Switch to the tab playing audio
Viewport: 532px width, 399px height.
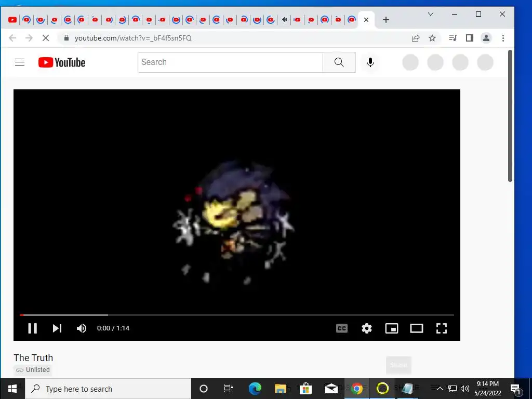tap(284, 20)
